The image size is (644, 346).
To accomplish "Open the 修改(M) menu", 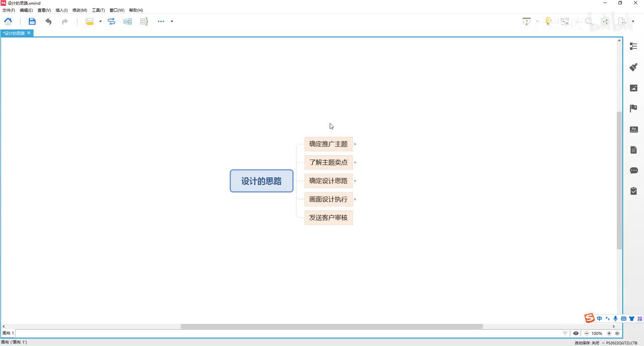I will pos(79,10).
